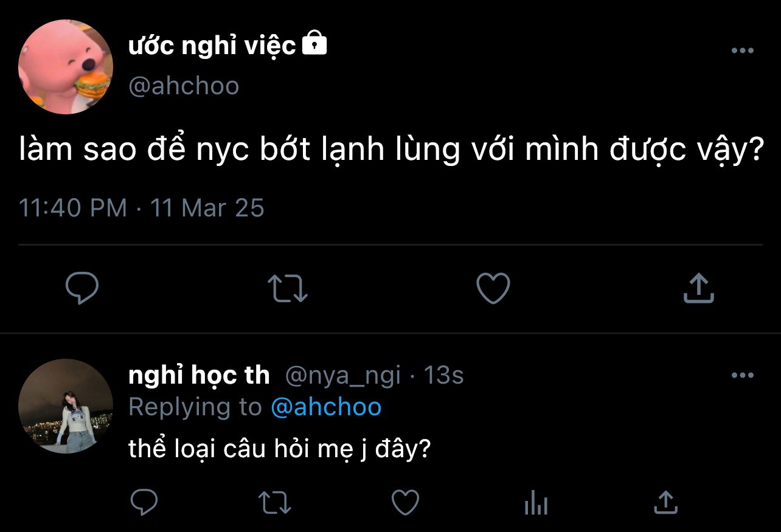This screenshot has width=781, height=532.
Task: Retweet the reply from nya_ngi
Action: point(275,503)
